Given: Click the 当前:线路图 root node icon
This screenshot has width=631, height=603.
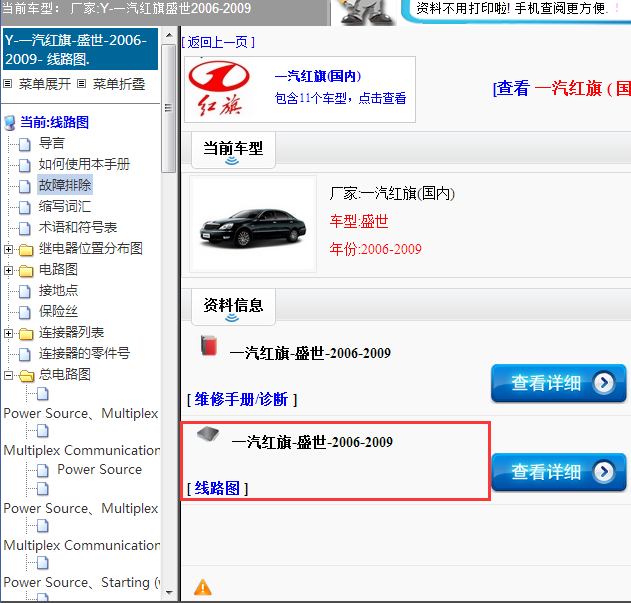Looking at the screenshot, I should pyautogui.click(x=10, y=123).
